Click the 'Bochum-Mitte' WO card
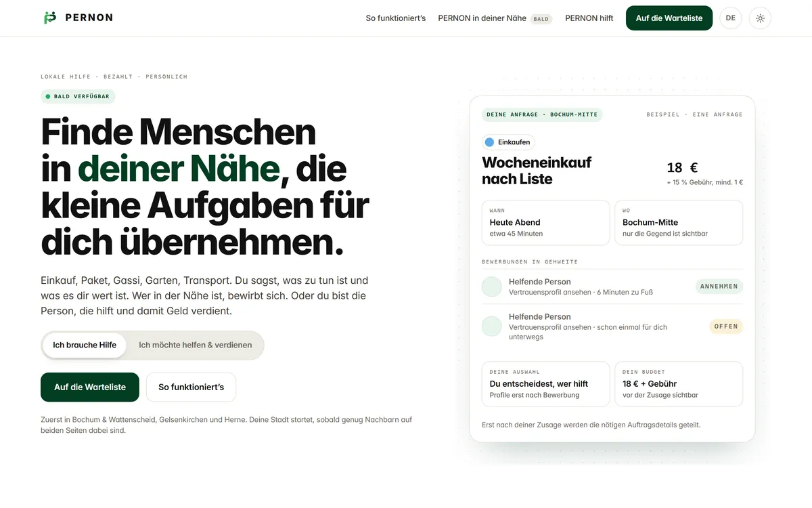This screenshot has height=508, width=812. [x=679, y=222]
